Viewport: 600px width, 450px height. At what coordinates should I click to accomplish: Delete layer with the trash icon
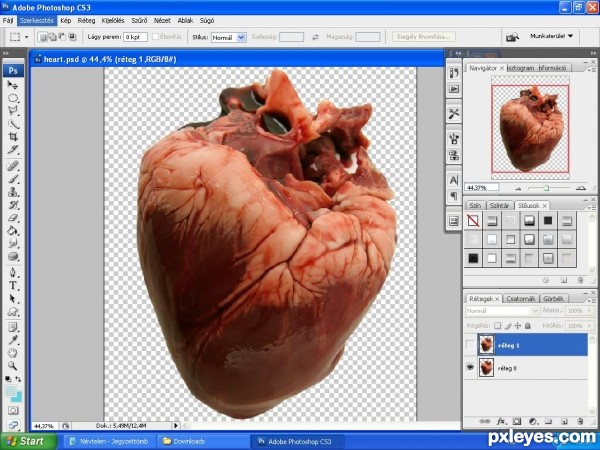click(580, 421)
